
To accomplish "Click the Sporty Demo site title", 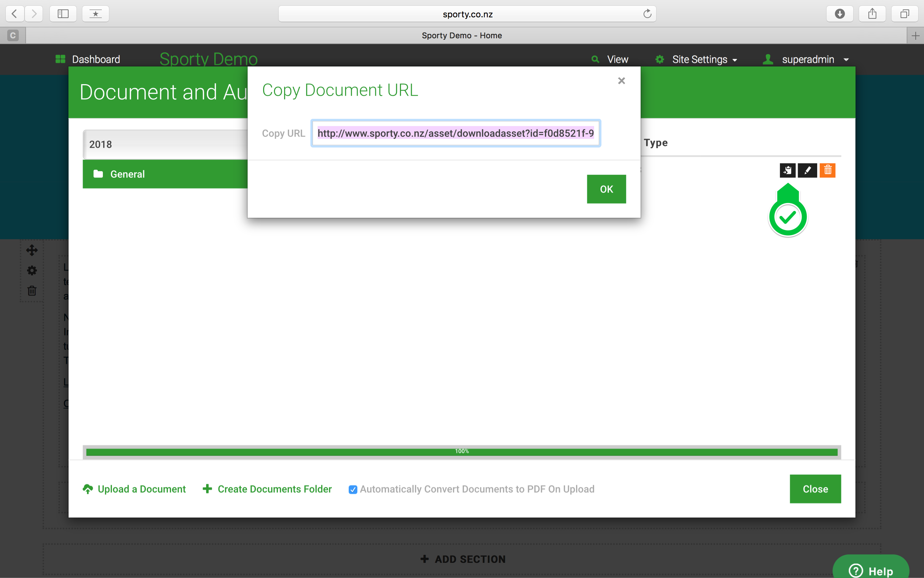I will tap(209, 59).
